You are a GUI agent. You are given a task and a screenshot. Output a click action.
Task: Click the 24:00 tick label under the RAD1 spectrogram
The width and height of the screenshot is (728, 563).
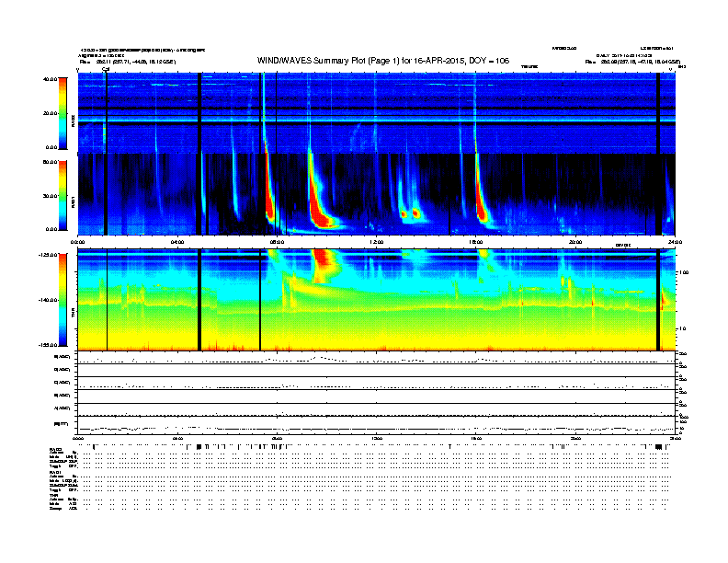[x=675, y=242]
